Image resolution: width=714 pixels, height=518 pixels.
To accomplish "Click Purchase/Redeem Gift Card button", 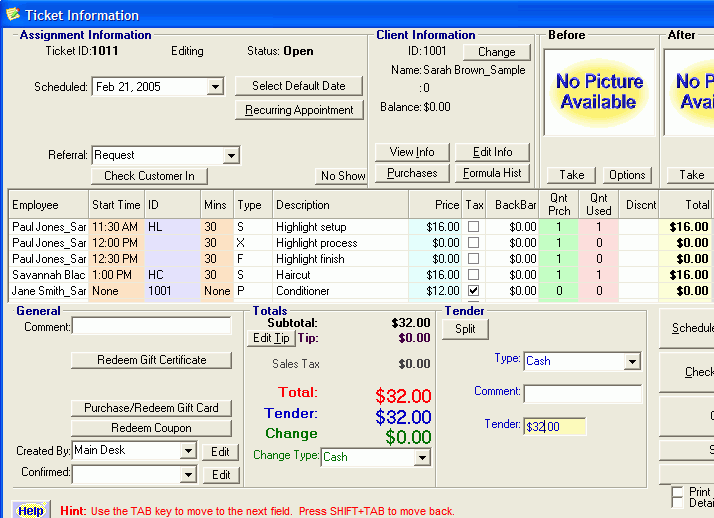I will (x=152, y=408).
